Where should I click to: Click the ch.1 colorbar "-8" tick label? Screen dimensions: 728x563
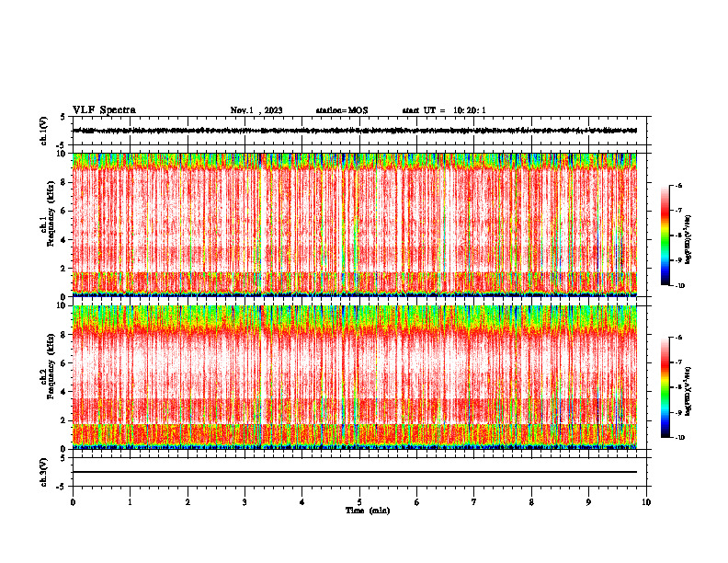coord(678,236)
